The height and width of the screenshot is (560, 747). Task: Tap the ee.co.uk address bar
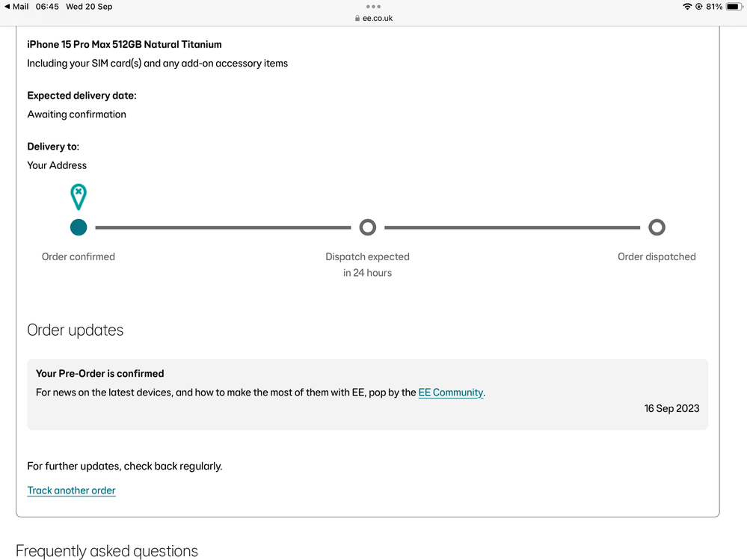[x=377, y=19]
